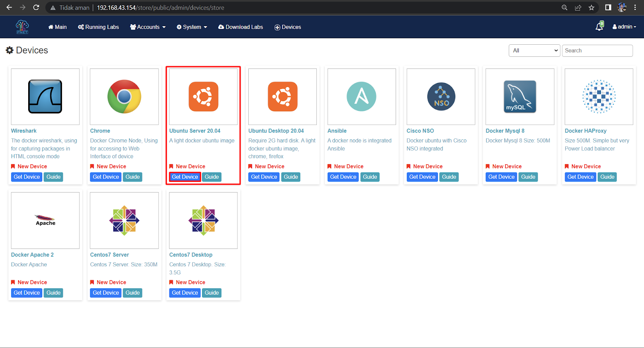Click the Ansible title link
Image resolution: width=644 pixels, height=348 pixels.
click(337, 131)
